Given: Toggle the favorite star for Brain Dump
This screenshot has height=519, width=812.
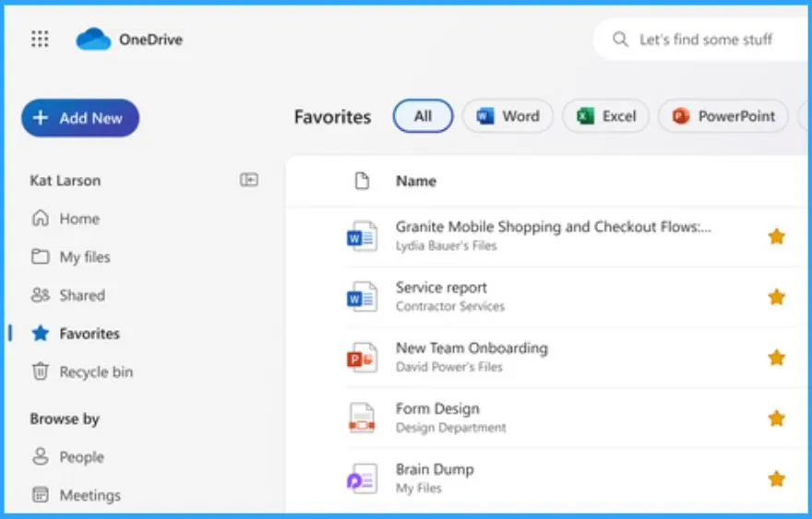Looking at the screenshot, I should tap(776, 478).
